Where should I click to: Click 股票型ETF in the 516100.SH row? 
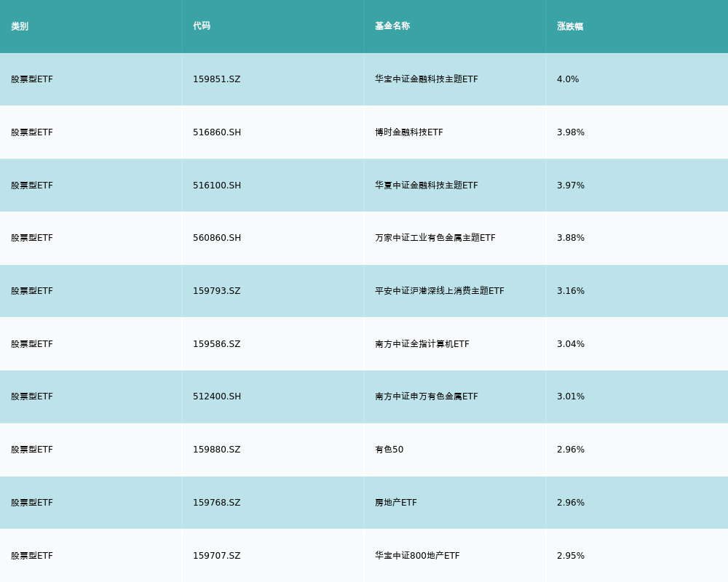click(x=32, y=186)
